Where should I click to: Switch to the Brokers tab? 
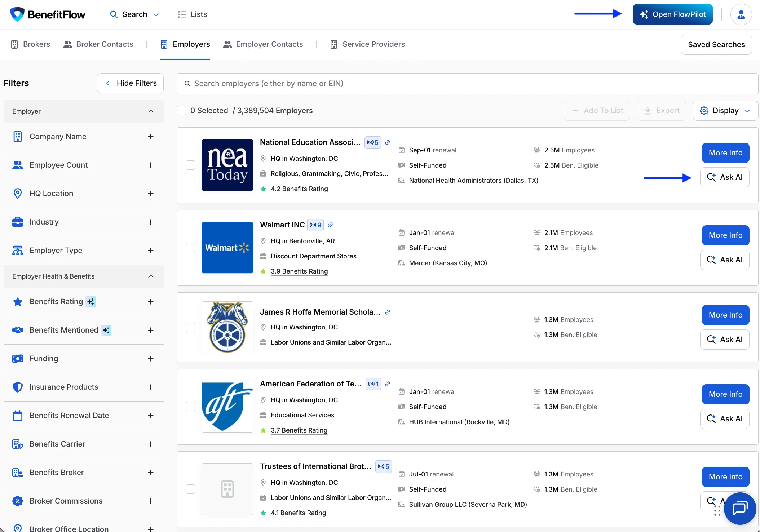tap(31, 44)
